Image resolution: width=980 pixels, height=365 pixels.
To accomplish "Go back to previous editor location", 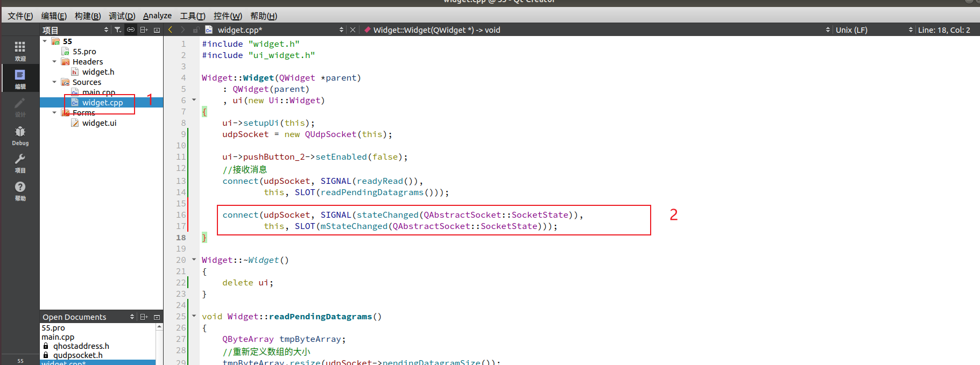I will pos(171,30).
